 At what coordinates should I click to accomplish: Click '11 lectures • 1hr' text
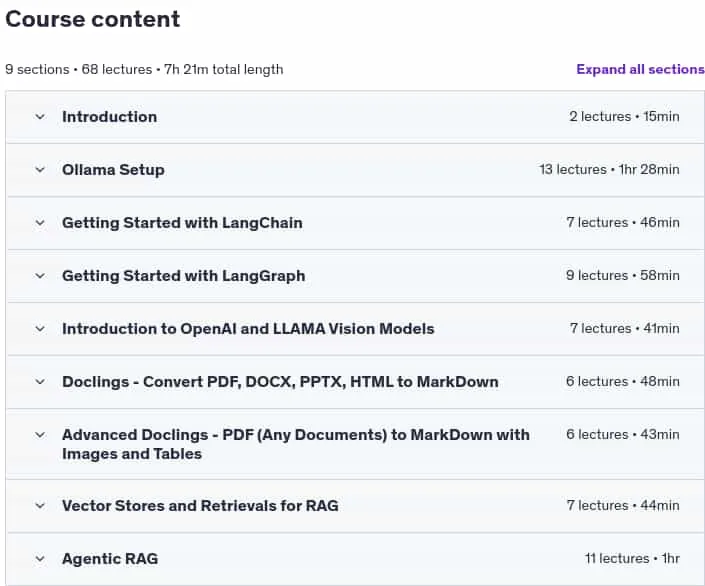coord(632,559)
